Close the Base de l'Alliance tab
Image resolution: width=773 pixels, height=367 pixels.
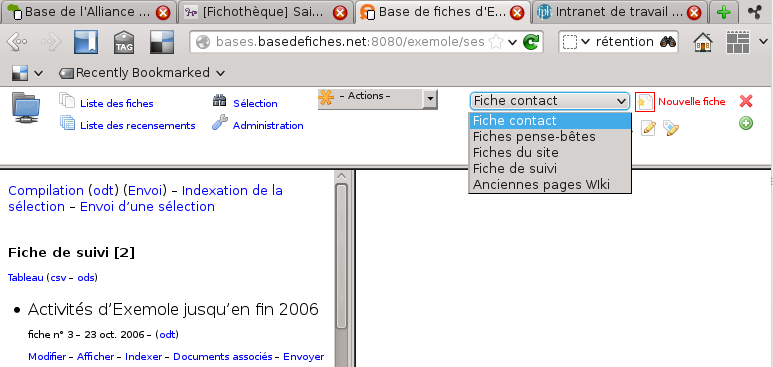pyautogui.click(x=163, y=12)
